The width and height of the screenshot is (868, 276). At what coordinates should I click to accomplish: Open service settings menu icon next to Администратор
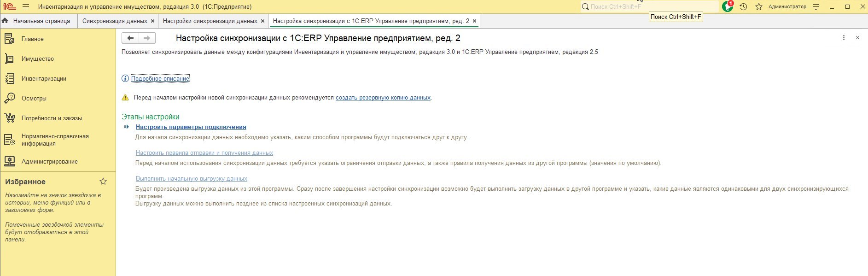[x=816, y=7]
